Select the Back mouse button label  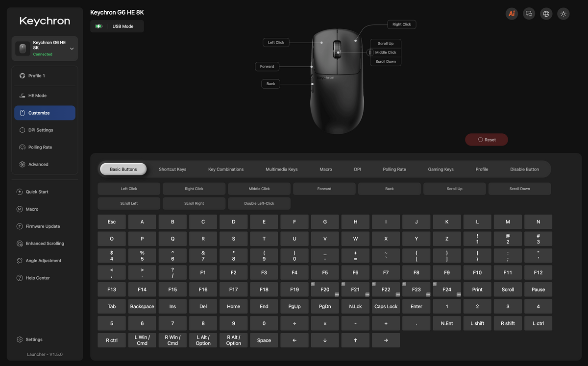point(271,84)
